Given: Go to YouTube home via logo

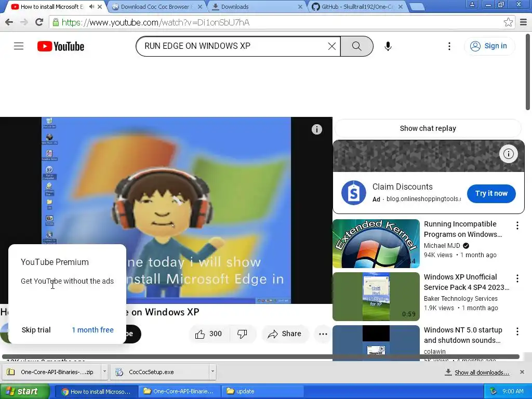Looking at the screenshot, I should 61,46.
